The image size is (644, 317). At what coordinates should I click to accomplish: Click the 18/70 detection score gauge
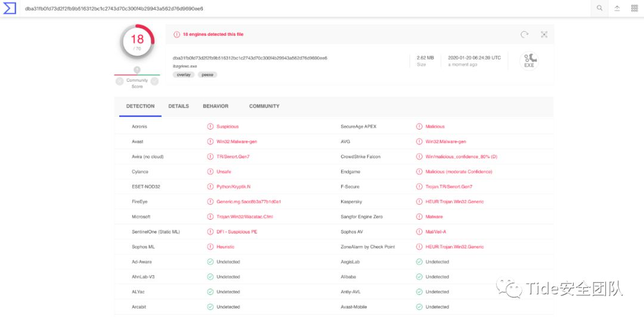coord(137,42)
